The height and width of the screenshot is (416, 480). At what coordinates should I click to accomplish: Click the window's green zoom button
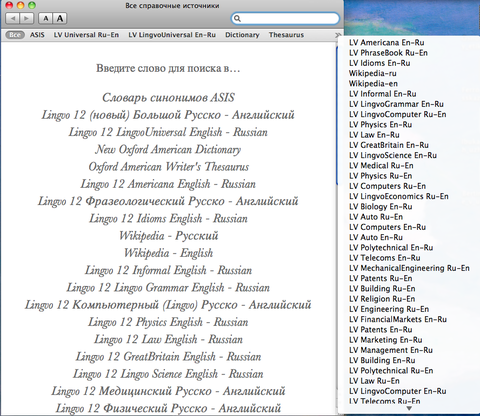coord(32,5)
